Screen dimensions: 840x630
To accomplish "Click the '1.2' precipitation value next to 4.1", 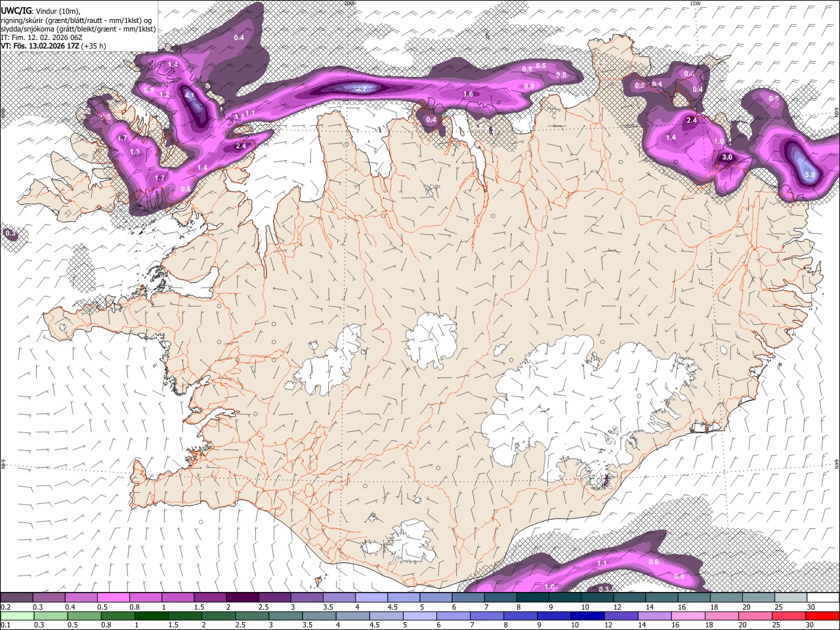I will point(164,95).
